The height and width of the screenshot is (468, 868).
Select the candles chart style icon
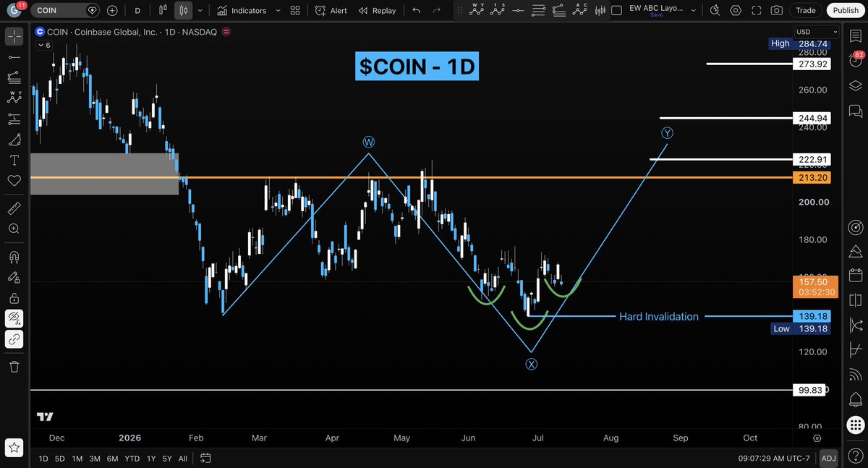pos(184,10)
